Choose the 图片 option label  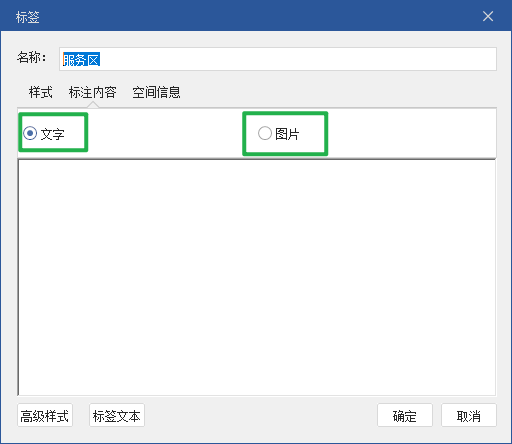tap(287, 134)
